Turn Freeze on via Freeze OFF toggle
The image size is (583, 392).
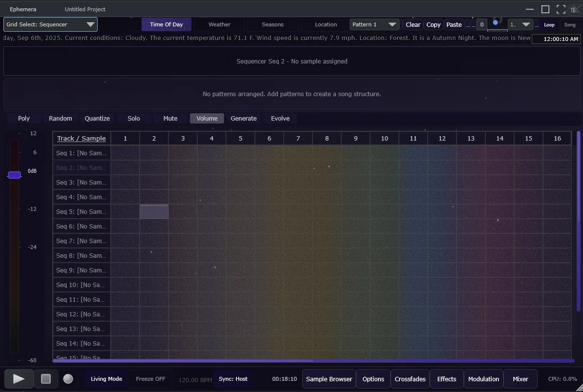click(x=150, y=378)
